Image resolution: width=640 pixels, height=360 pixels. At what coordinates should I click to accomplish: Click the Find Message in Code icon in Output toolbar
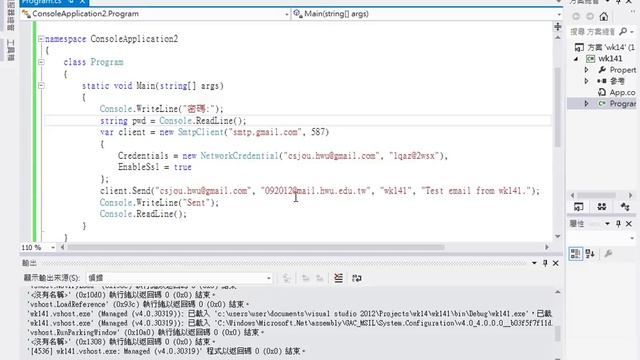[286, 278]
